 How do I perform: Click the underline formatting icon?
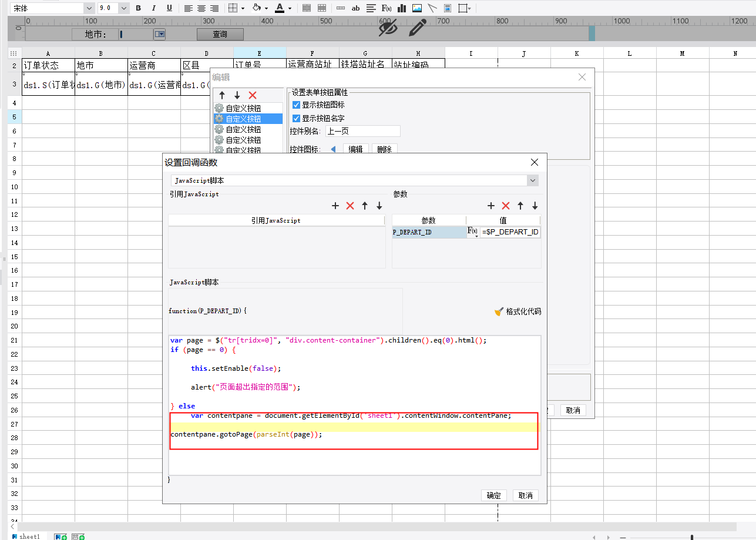point(170,8)
